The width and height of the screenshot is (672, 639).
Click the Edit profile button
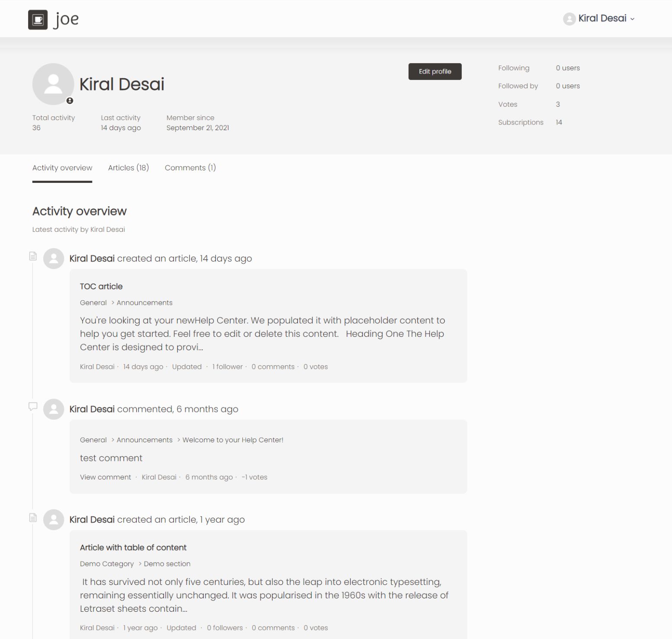tap(435, 71)
